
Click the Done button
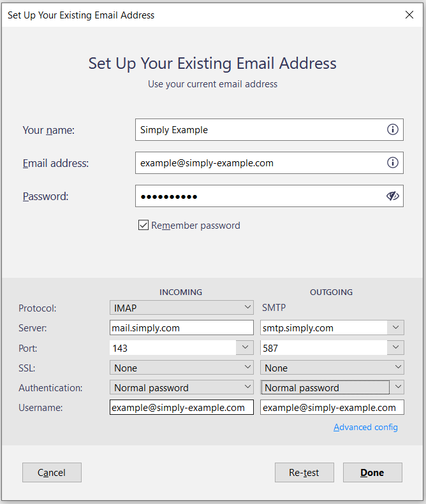[372, 473]
